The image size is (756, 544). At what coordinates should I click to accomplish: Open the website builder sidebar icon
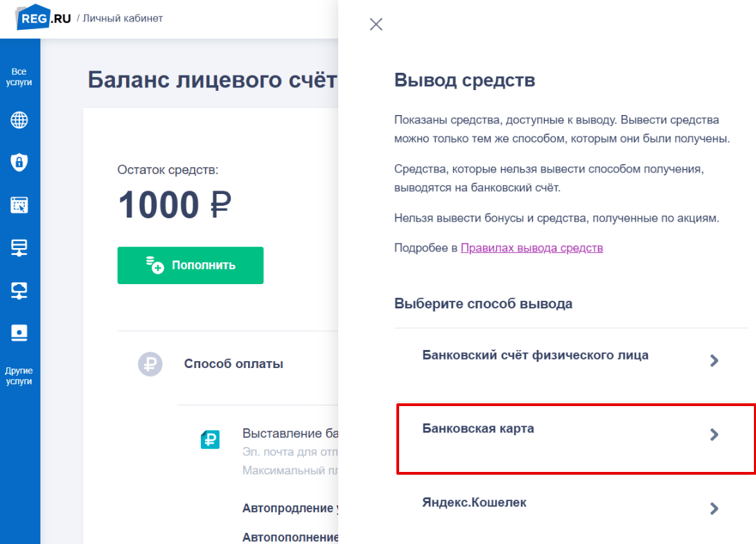pyautogui.click(x=19, y=205)
